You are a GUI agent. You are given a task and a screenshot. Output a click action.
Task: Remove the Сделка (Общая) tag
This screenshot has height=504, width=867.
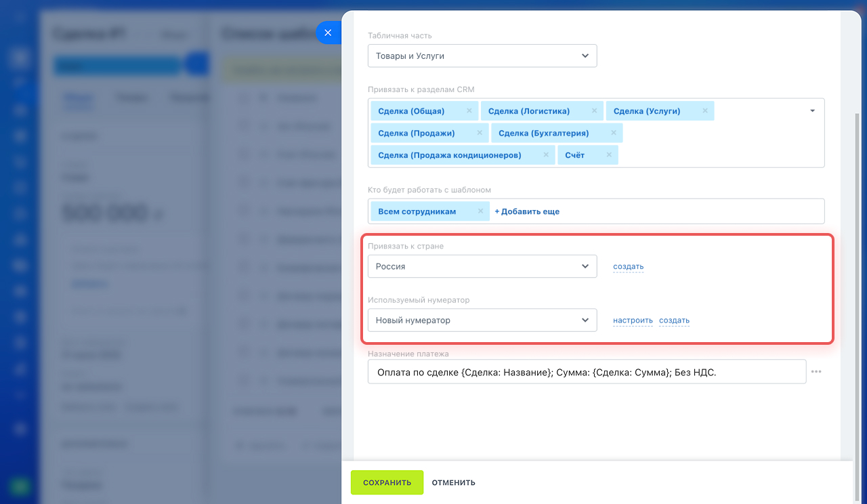[469, 111]
